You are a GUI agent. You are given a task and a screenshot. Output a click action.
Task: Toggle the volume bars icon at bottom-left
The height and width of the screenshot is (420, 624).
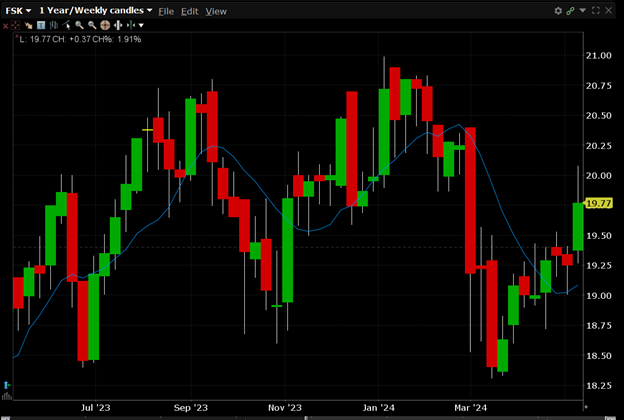7,396
